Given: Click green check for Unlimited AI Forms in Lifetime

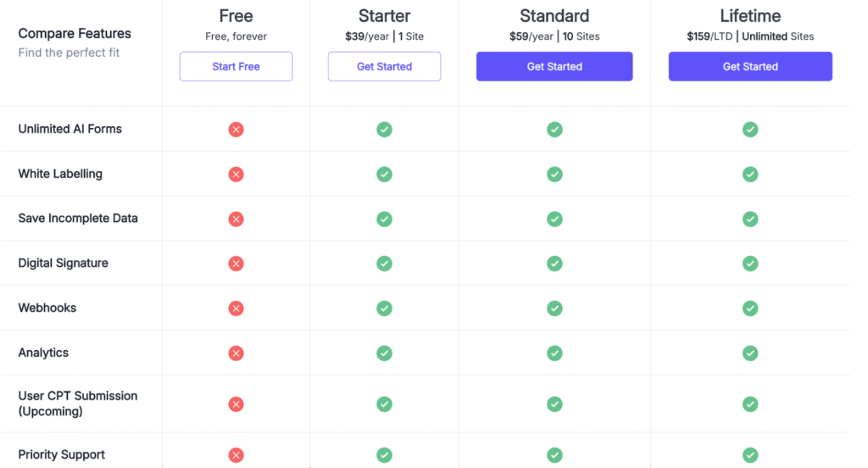Looking at the screenshot, I should point(750,130).
